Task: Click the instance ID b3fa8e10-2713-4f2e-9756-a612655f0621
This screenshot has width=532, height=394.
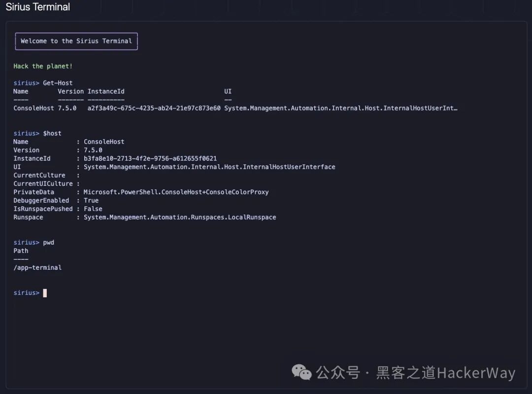Action: click(150, 159)
